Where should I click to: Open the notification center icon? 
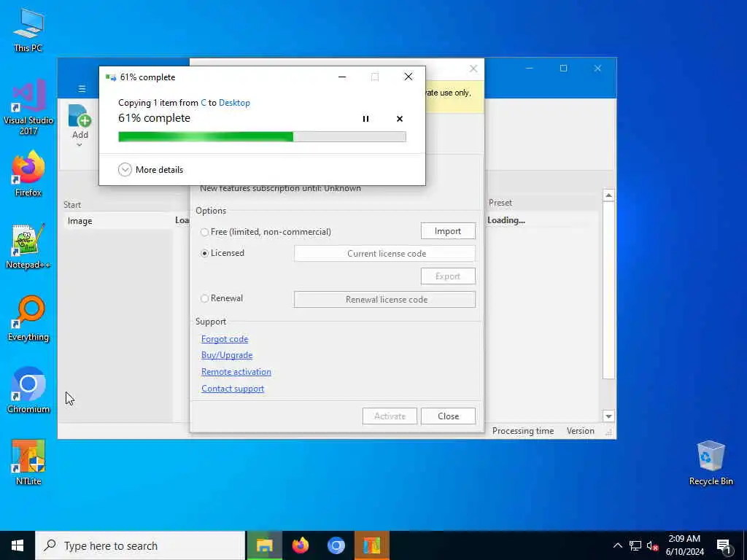pyautogui.click(x=724, y=545)
